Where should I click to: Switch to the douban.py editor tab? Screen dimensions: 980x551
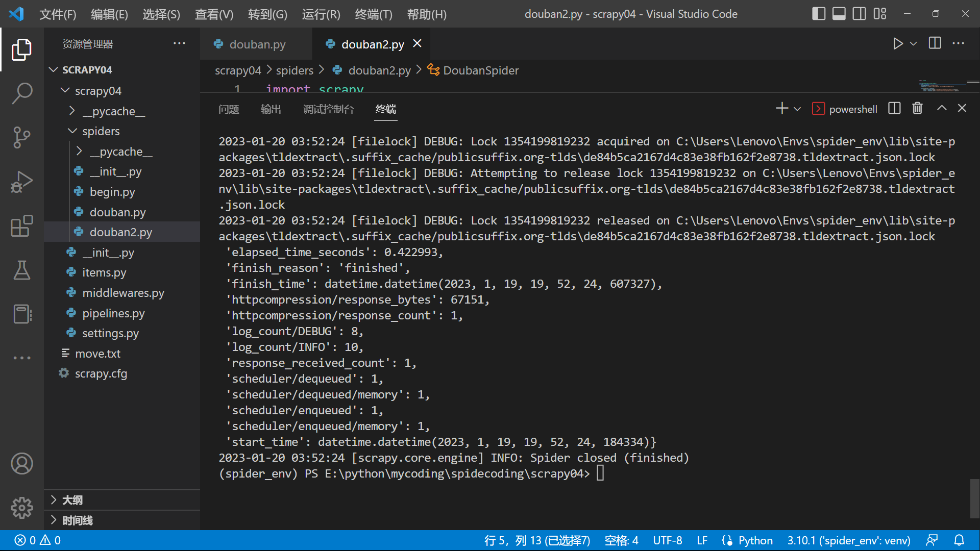click(x=256, y=44)
